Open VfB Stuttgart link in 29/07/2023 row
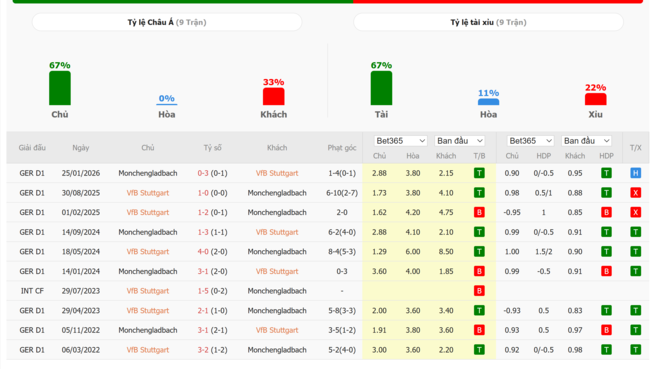The width and height of the screenshot is (650, 369). click(x=148, y=291)
